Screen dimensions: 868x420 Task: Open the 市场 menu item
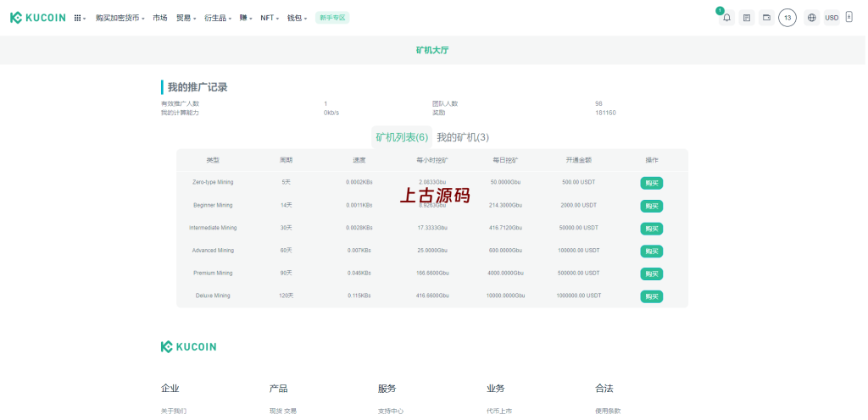(x=160, y=18)
